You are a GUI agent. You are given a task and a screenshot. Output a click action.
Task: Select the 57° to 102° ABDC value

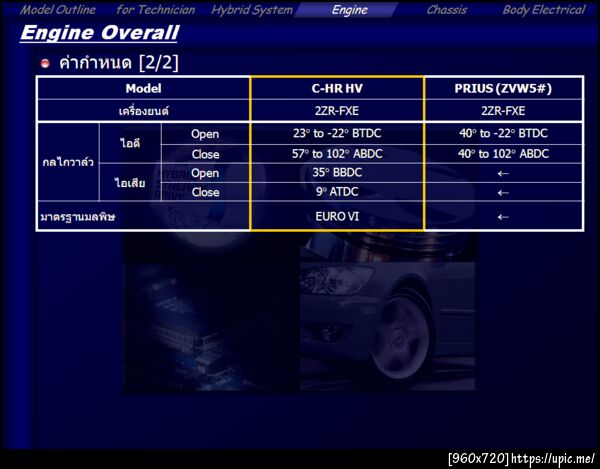pos(337,153)
